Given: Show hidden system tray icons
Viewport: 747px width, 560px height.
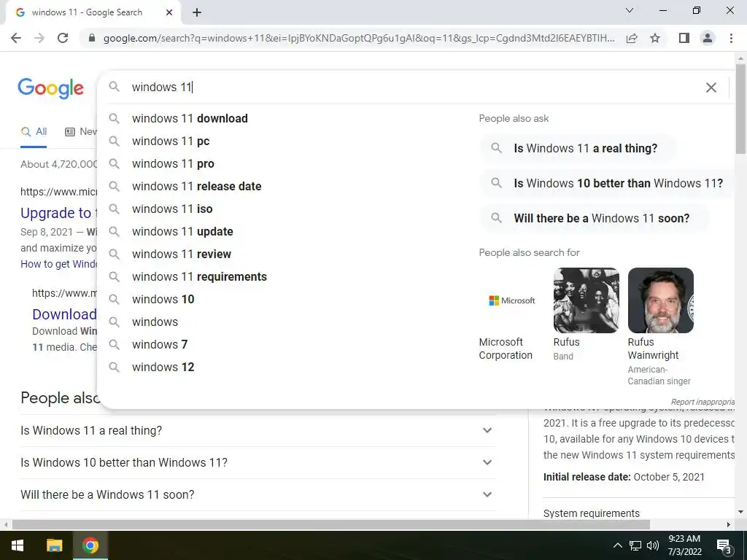Looking at the screenshot, I should [617, 545].
